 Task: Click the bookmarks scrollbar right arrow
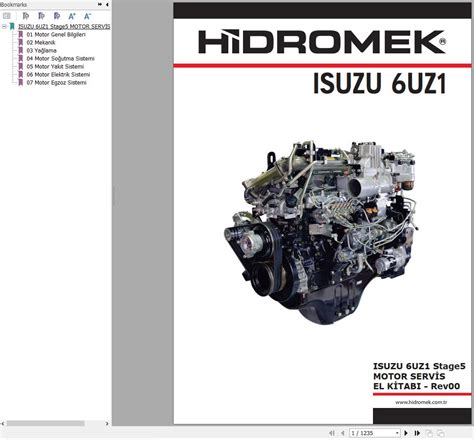pos(107,423)
